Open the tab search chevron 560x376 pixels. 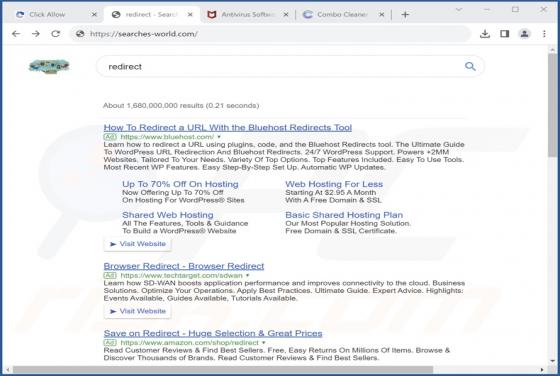[459, 10]
